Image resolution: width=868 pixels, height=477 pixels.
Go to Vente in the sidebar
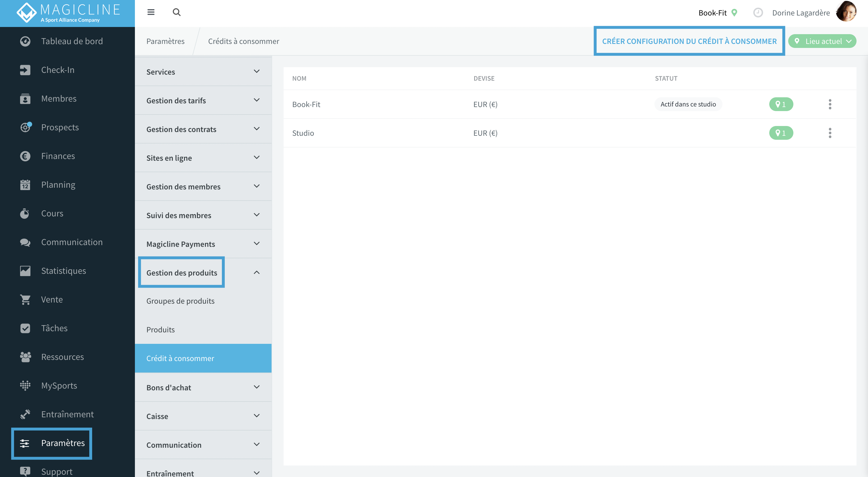pos(52,299)
